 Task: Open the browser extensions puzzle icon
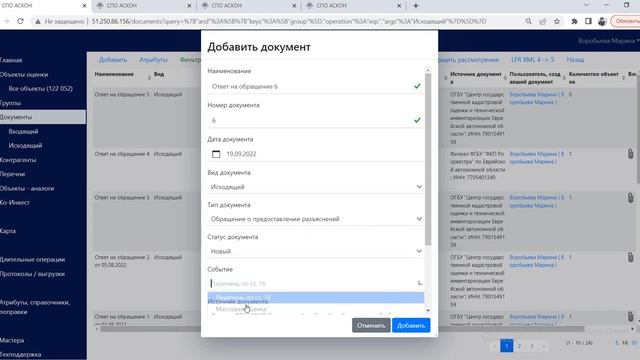tap(574, 21)
